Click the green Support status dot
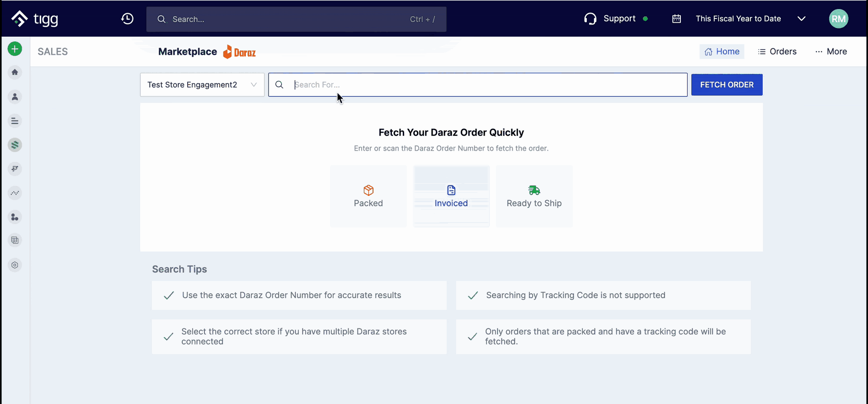 click(646, 19)
